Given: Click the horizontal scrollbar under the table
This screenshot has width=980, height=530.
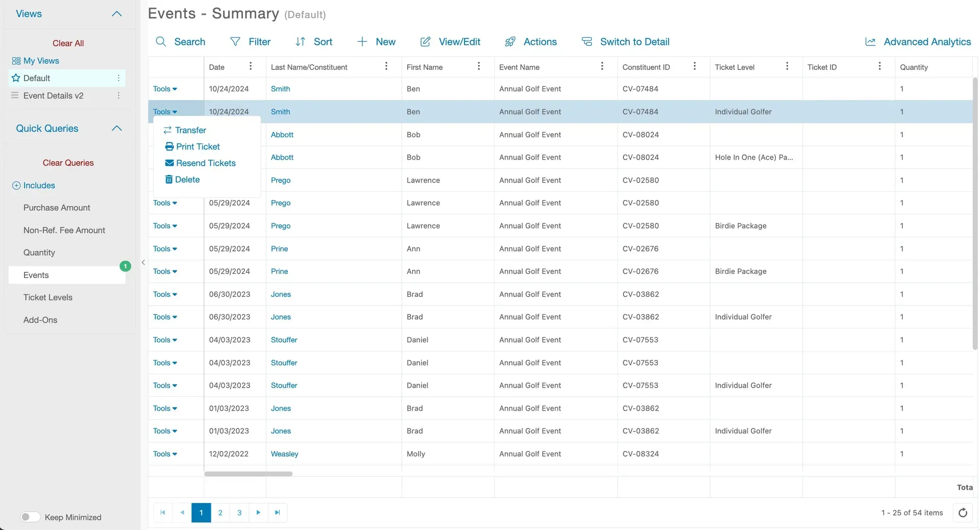Looking at the screenshot, I should click(x=248, y=474).
